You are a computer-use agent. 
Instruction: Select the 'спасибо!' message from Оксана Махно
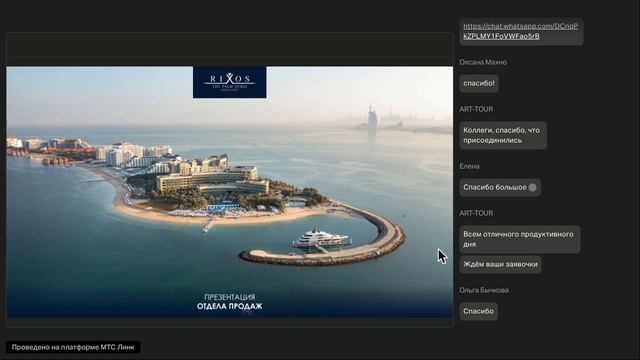(x=478, y=83)
